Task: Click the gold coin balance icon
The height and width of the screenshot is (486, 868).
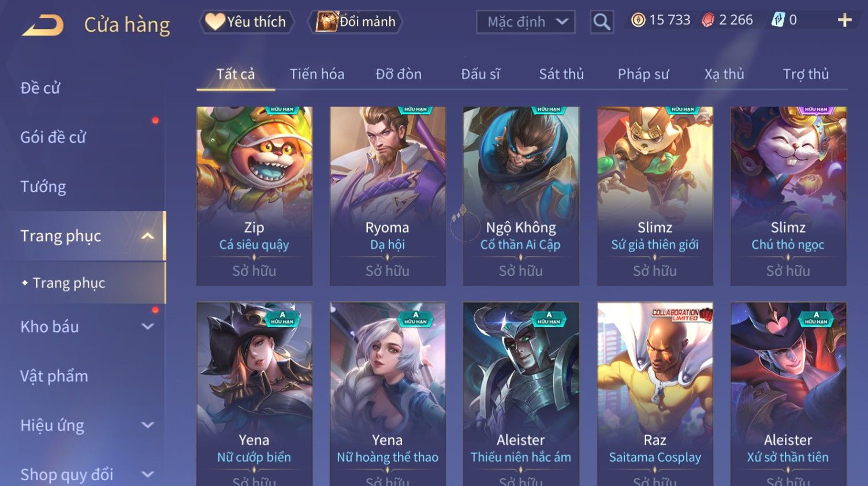Action: coord(638,20)
